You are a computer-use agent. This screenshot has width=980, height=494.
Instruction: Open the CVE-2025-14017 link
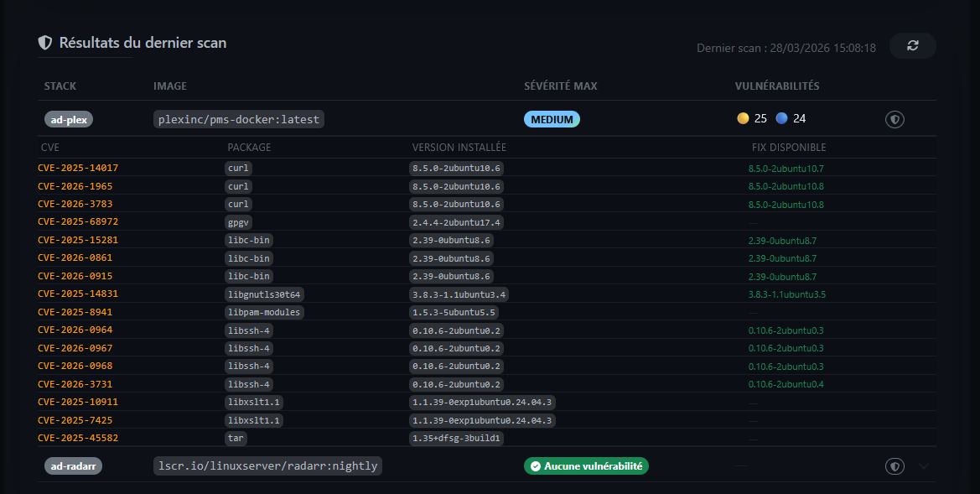(x=78, y=168)
